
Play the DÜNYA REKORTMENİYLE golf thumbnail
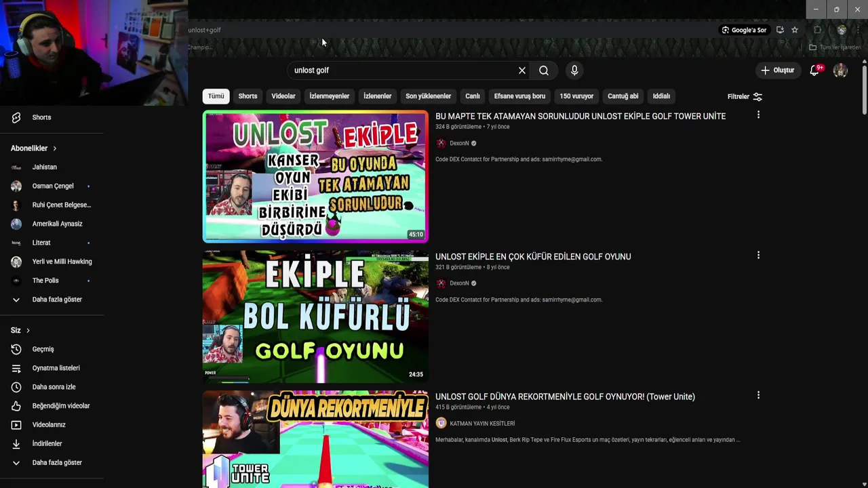(315, 439)
